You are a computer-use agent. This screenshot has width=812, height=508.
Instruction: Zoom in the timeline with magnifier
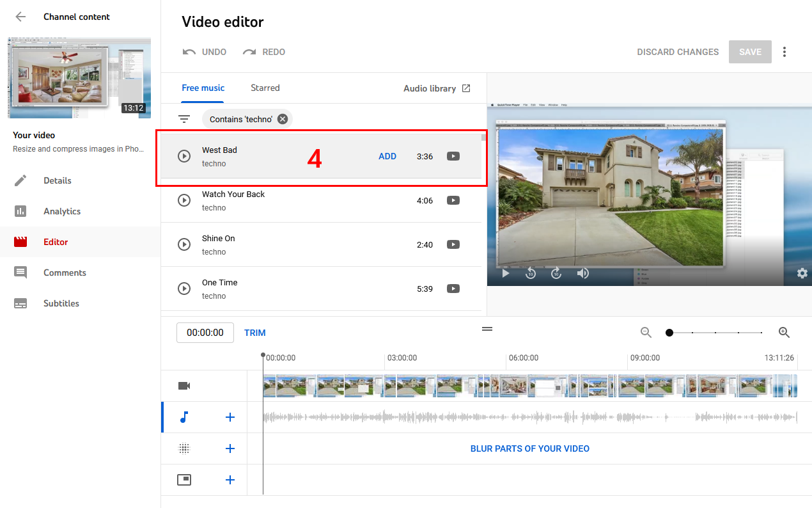coord(785,333)
